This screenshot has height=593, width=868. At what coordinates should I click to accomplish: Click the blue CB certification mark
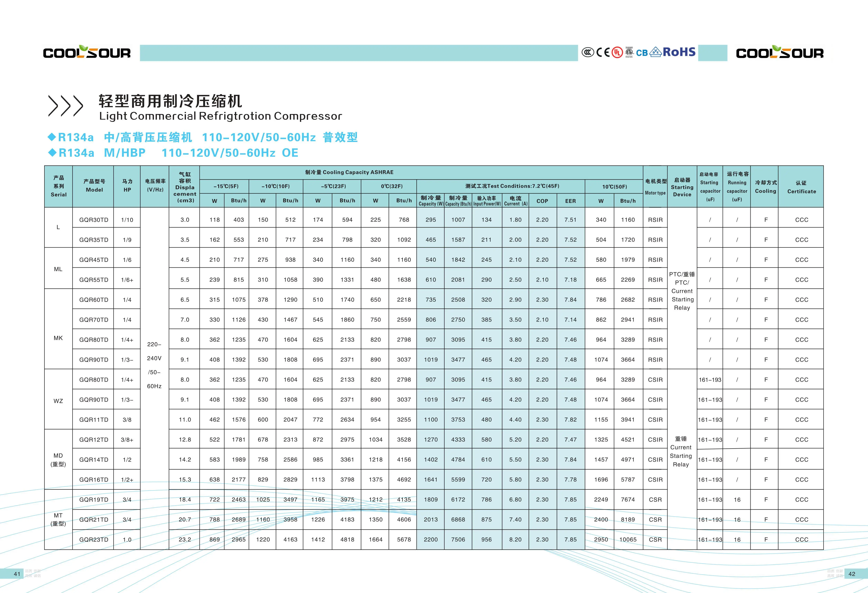(642, 53)
